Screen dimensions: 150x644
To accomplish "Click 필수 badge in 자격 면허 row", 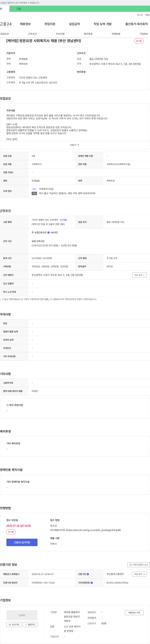I will point(34,189).
